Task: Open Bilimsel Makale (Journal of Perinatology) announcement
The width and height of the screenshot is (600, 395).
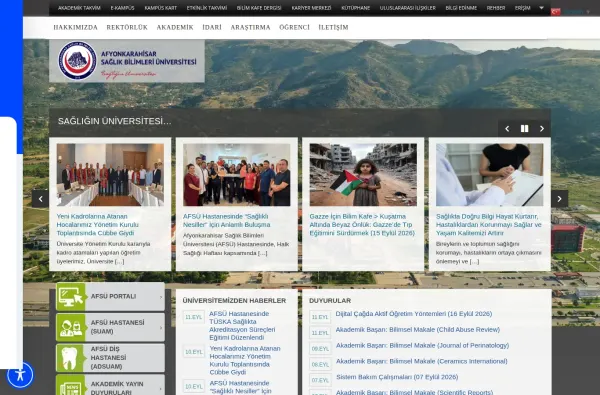Action: [422, 345]
